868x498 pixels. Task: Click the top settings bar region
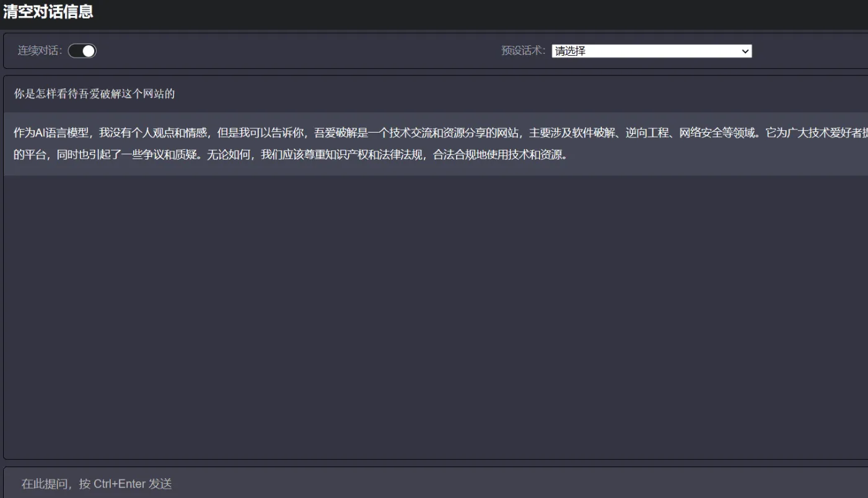click(x=310, y=51)
